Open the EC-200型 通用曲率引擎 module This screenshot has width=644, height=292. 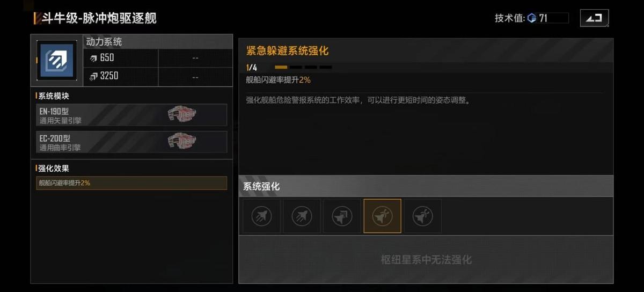click(131, 142)
